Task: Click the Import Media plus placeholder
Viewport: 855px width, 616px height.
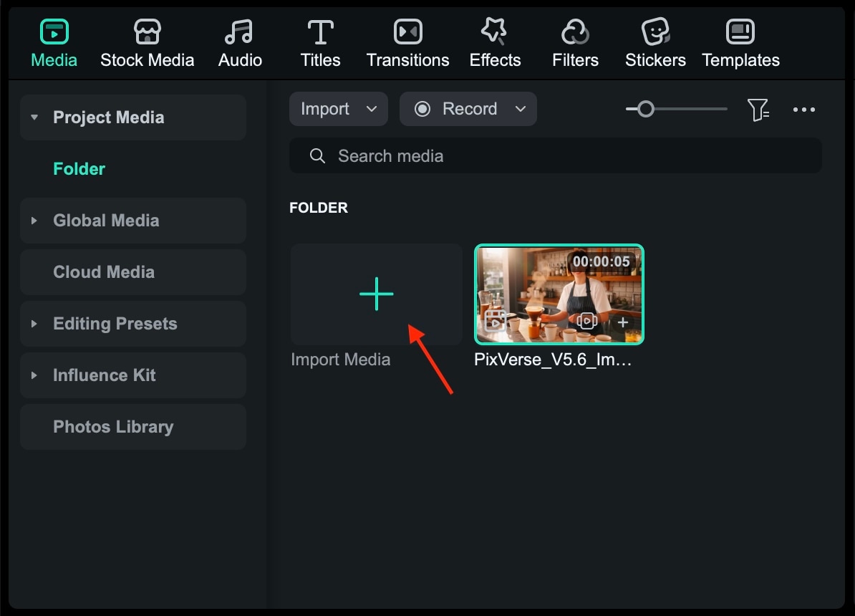Action: pyautogui.click(x=376, y=294)
